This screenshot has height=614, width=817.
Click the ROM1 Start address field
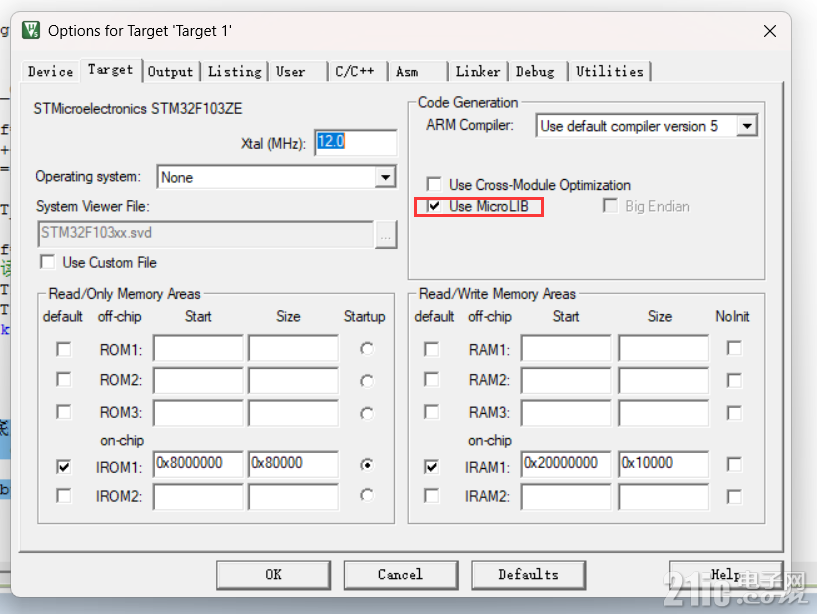pyautogui.click(x=198, y=348)
